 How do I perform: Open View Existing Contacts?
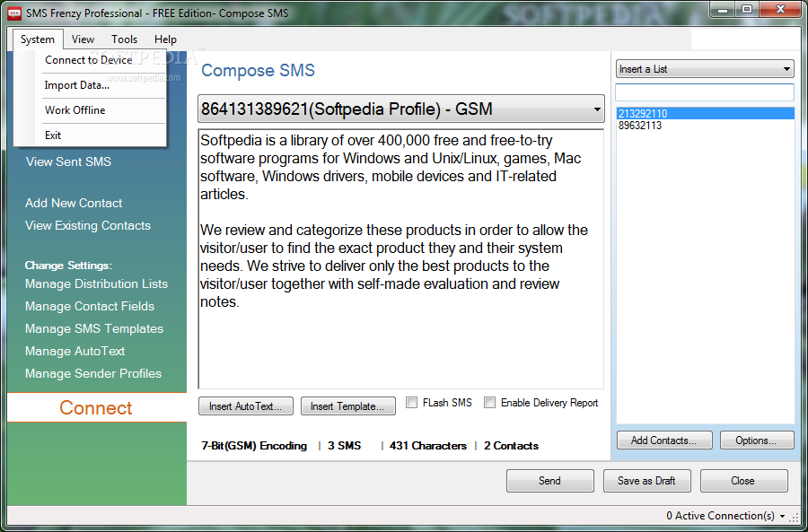coord(88,225)
